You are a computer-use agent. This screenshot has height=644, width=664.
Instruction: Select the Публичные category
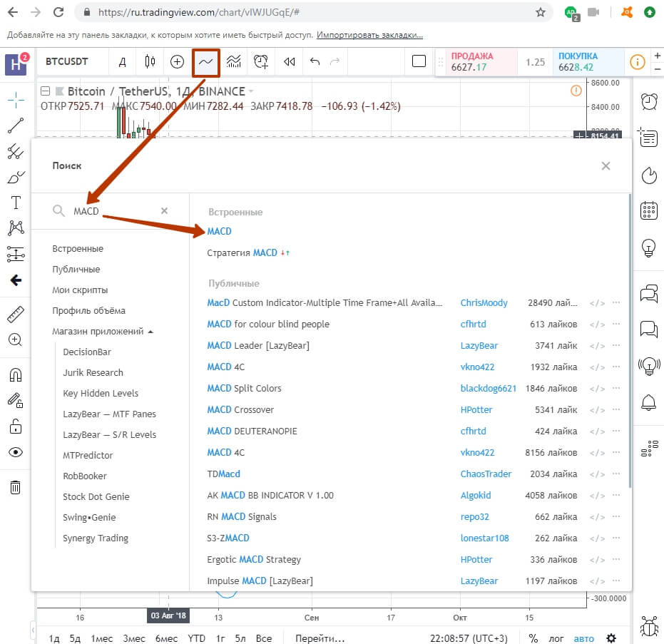pos(76,270)
